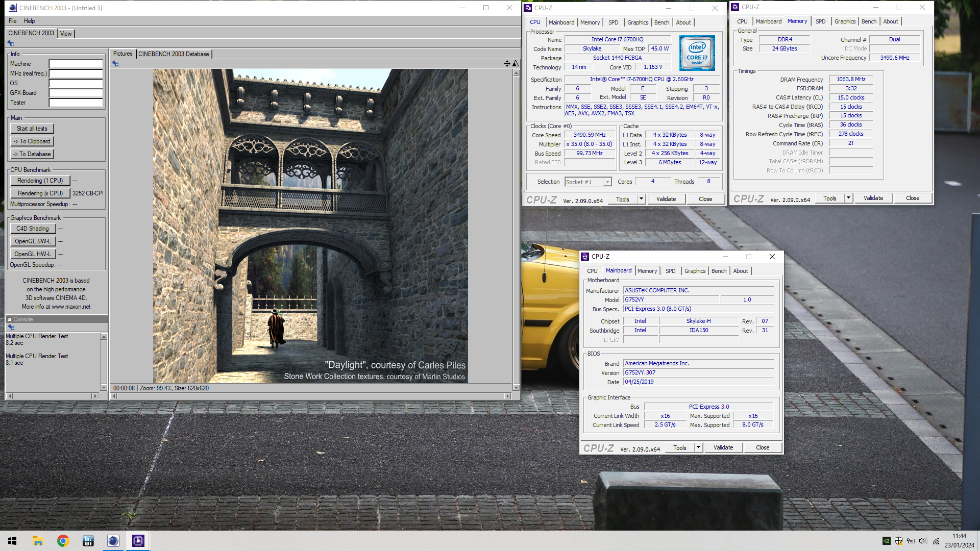Screen dimensions: 980x551
Task: Open File Explorer from taskbar
Action: point(38,541)
